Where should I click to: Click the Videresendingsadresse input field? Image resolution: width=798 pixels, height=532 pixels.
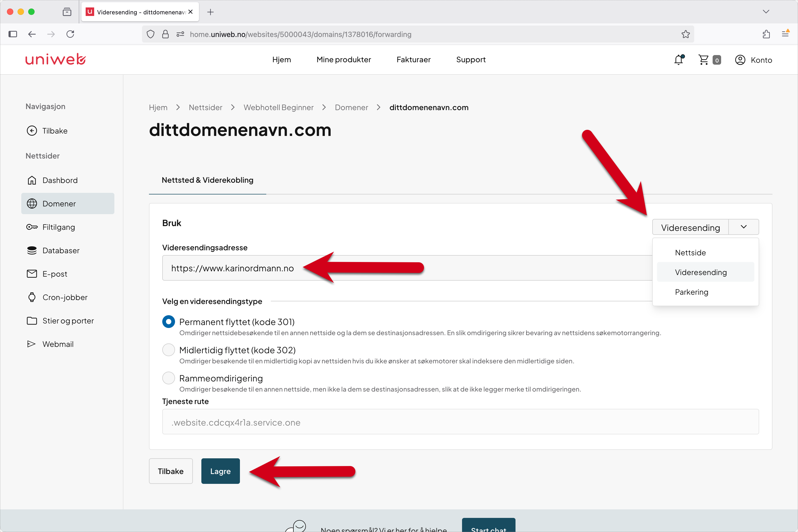(x=407, y=268)
